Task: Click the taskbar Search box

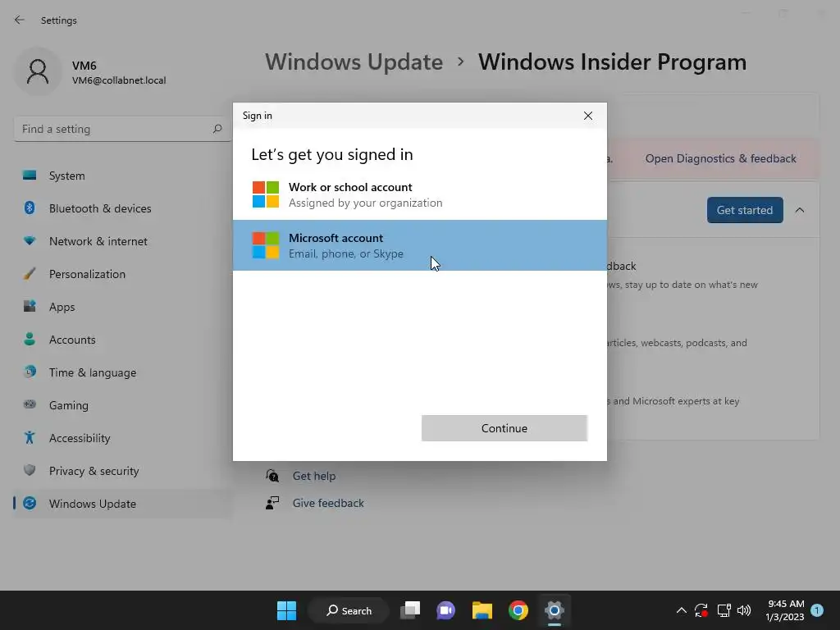Action: [x=349, y=610]
